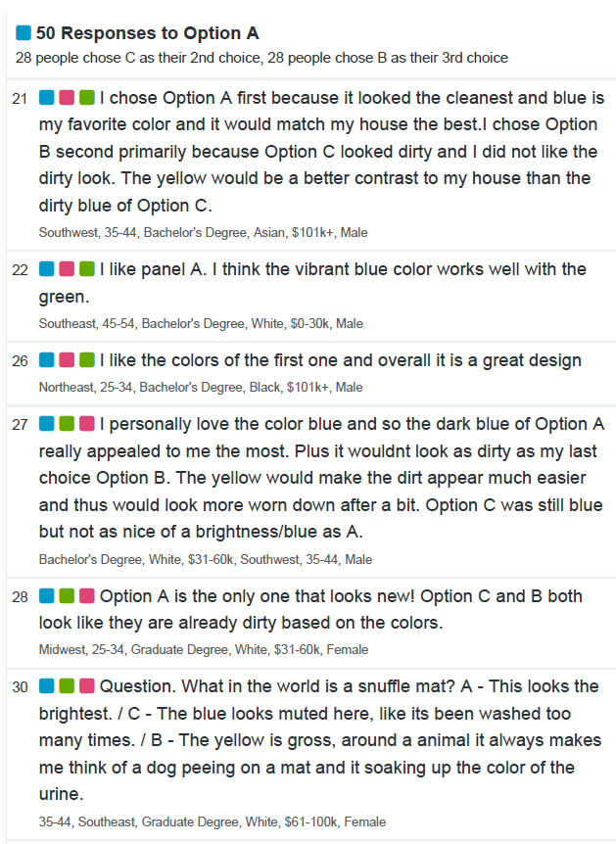
Task: Click the pink swatch in response 27
Action: coord(87,424)
